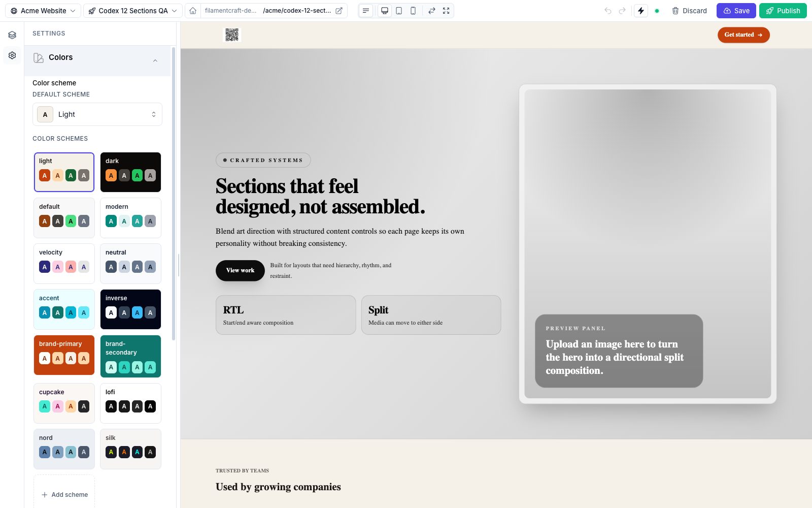Viewport: 812px width, 508px height.
Task: Select the brand-secondary color scheme
Action: point(130,356)
